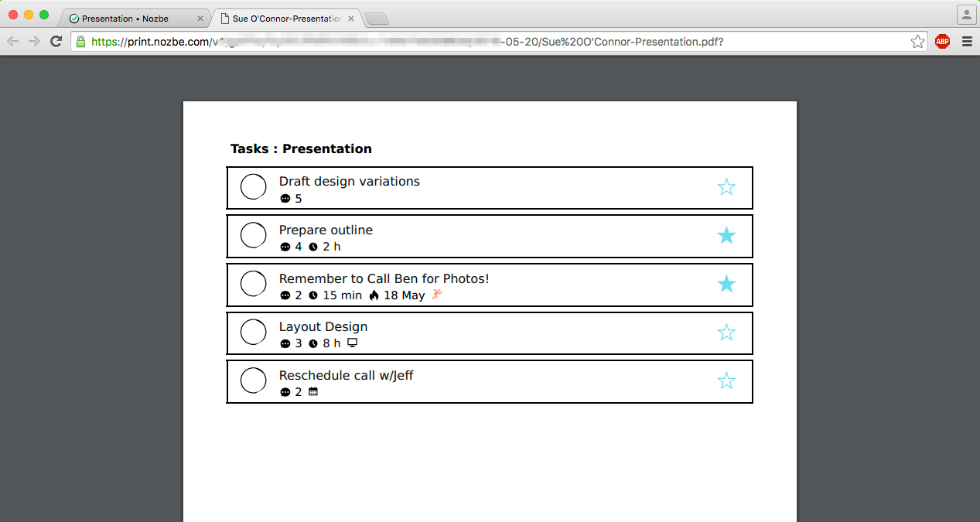Click the star on Draft design variations

726,187
